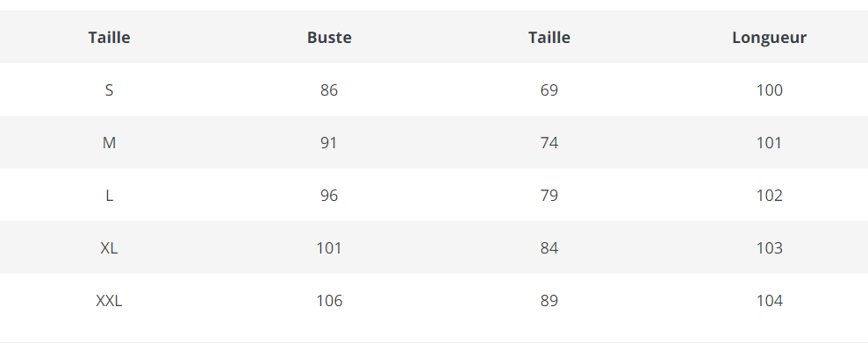
Task: Select length value 104
Action: tap(770, 300)
